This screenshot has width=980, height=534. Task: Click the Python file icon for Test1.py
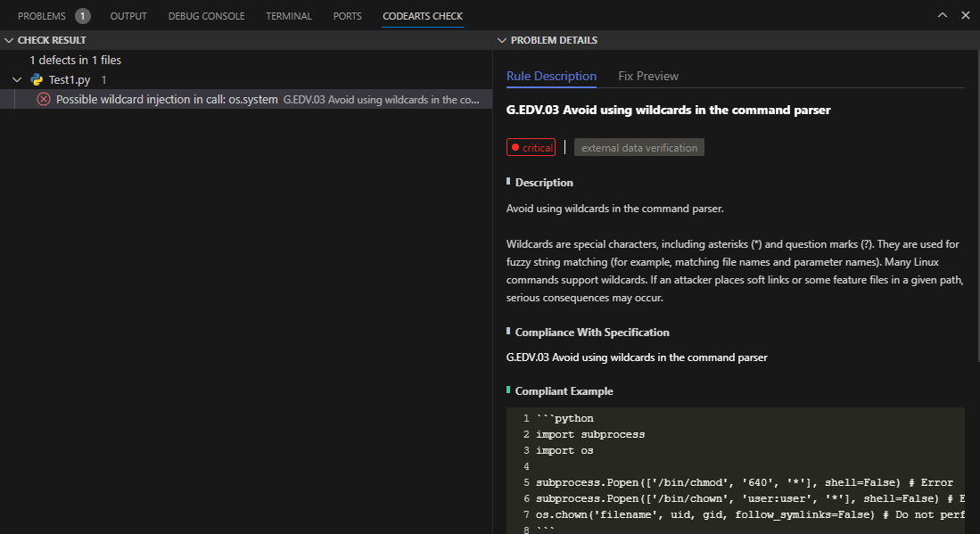click(37, 79)
